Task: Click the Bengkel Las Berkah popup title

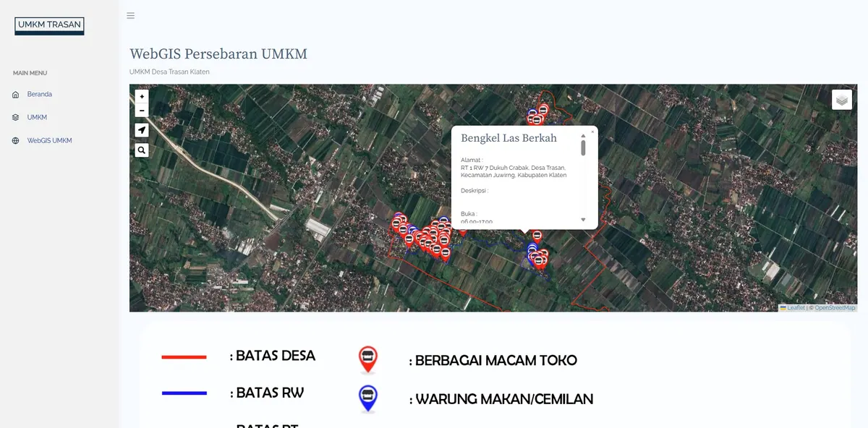Action: pos(509,138)
